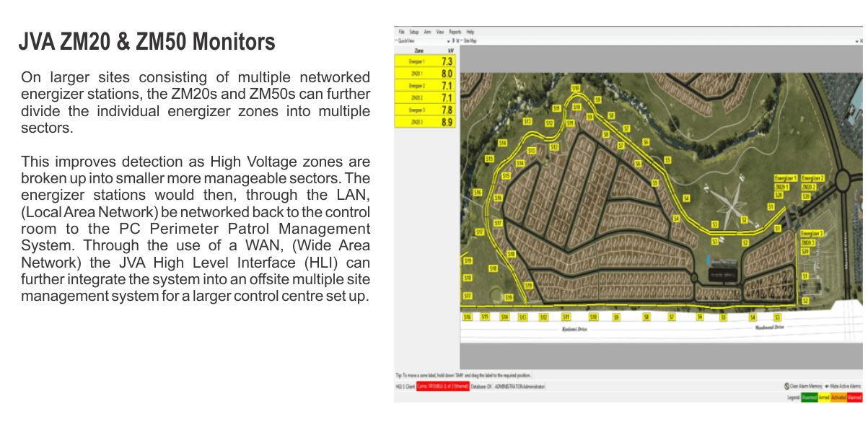Close the QuickView panel

click(x=458, y=41)
